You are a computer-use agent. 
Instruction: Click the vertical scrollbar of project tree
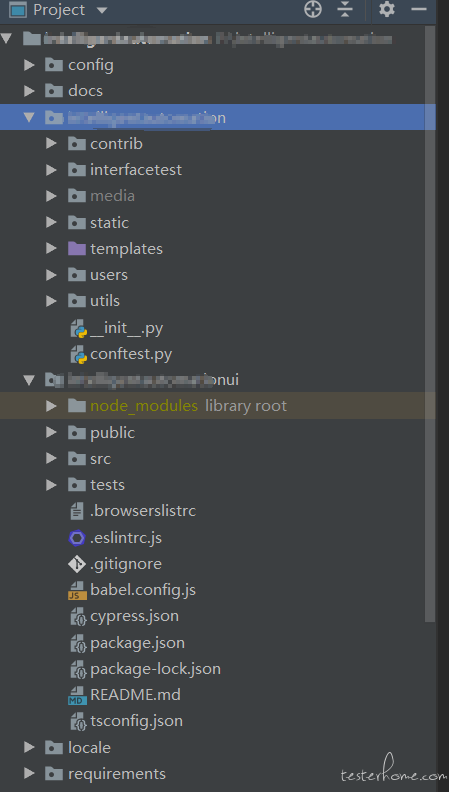coord(430,323)
